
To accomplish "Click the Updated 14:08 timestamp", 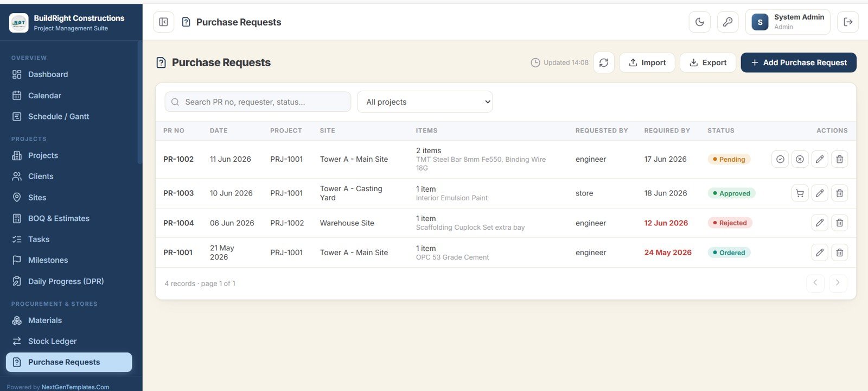I will pos(559,62).
